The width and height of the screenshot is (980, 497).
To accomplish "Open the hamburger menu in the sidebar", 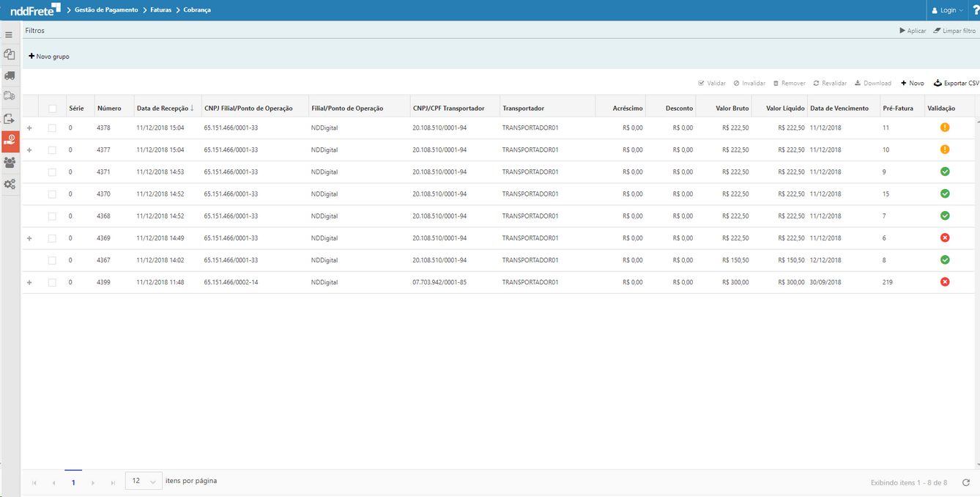I will (x=9, y=34).
